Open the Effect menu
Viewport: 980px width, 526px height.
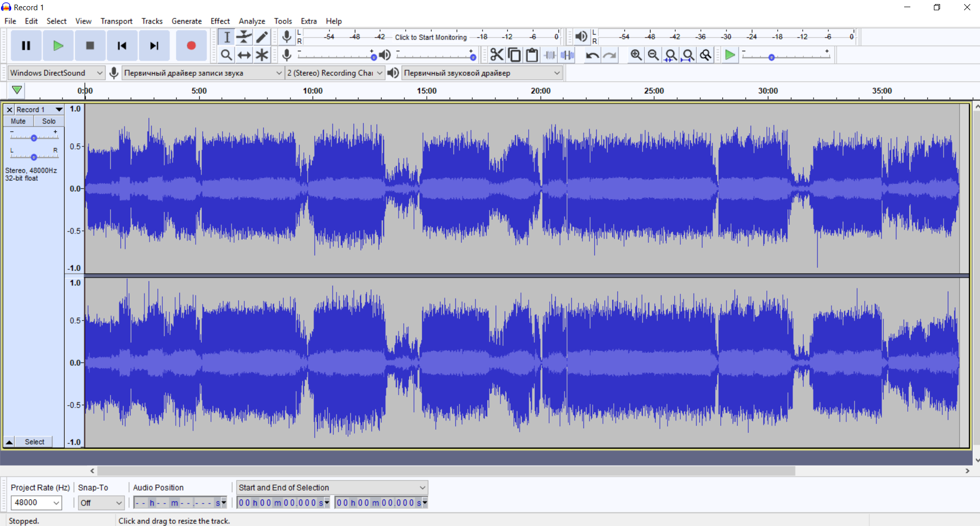[x=220, y=21]
